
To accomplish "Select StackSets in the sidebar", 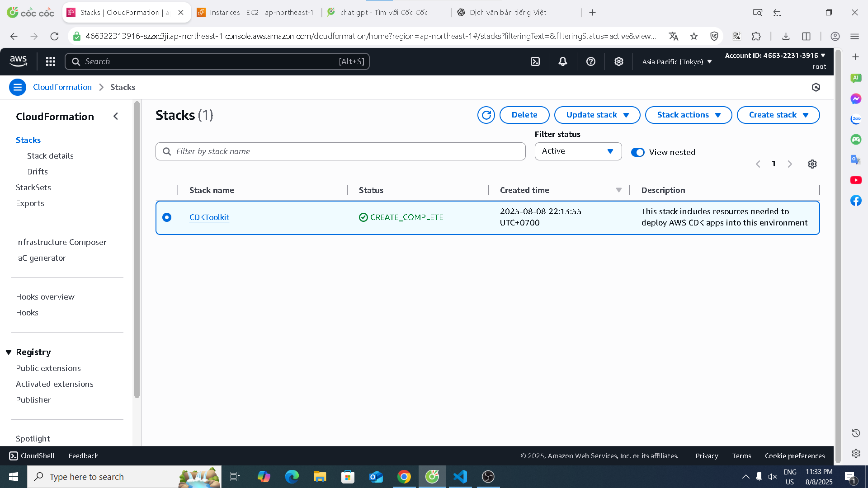I will coord(33,187).
